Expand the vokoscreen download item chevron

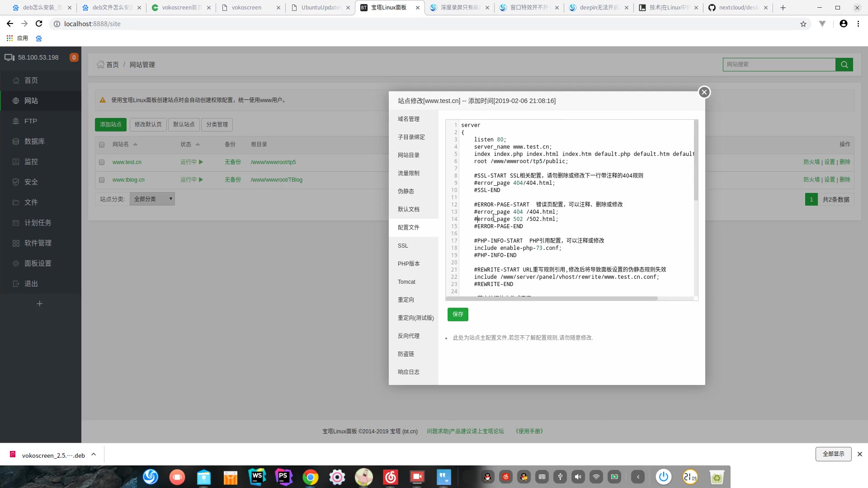pos(94,455)
